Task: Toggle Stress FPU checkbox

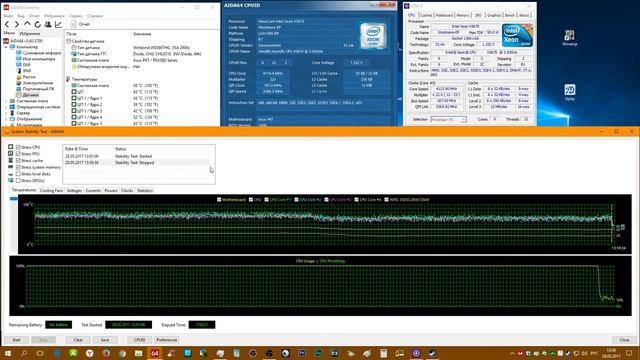Action: (x=18, y=154)
